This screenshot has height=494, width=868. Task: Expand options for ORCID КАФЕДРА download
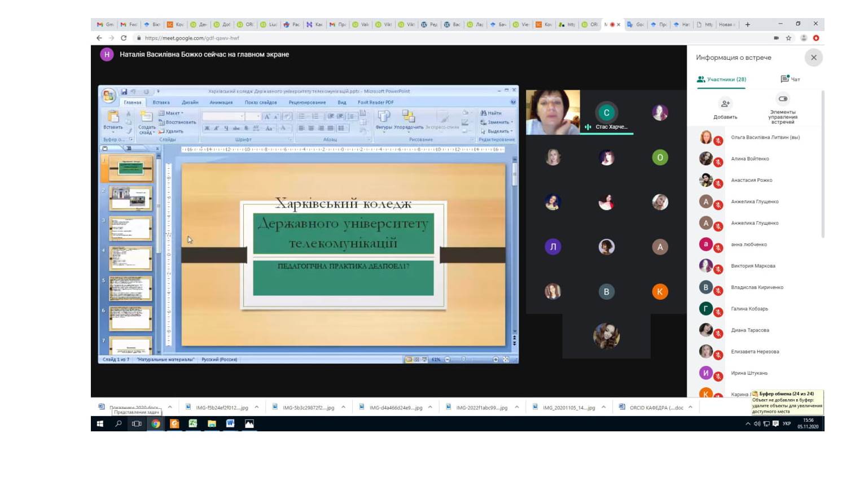[690, 407]
